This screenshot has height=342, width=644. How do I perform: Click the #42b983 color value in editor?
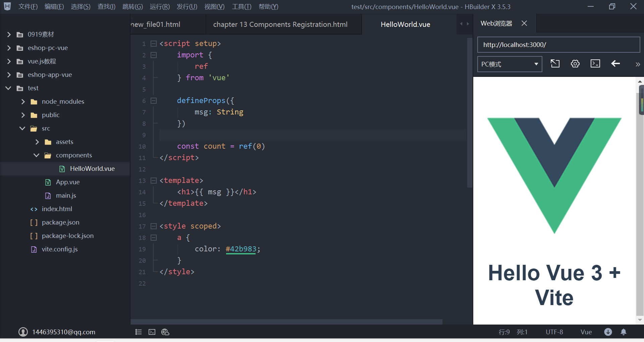pyautogui.click(x=241, y=249)
